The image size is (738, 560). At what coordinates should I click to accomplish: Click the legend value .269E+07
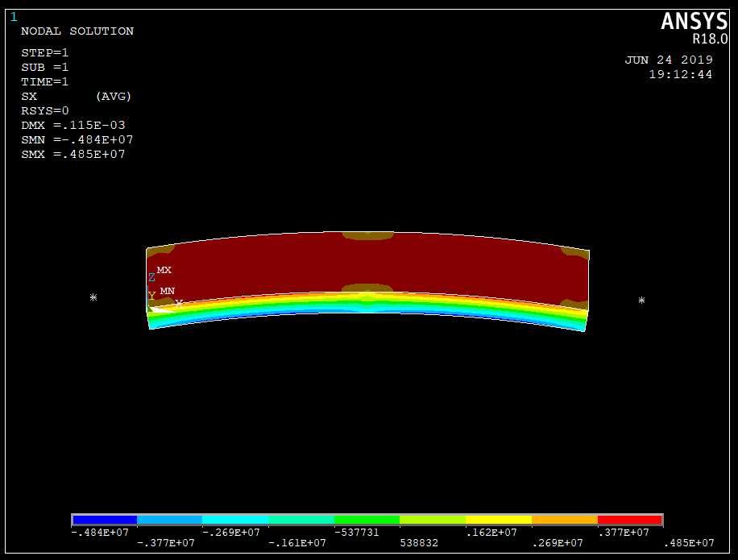point(558,543)
